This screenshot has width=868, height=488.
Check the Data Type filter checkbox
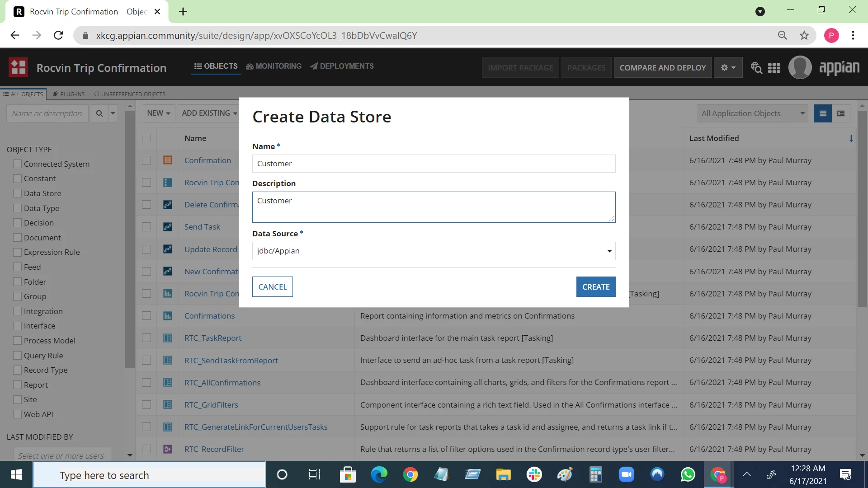pyautogui.click(x=18, y=208)
